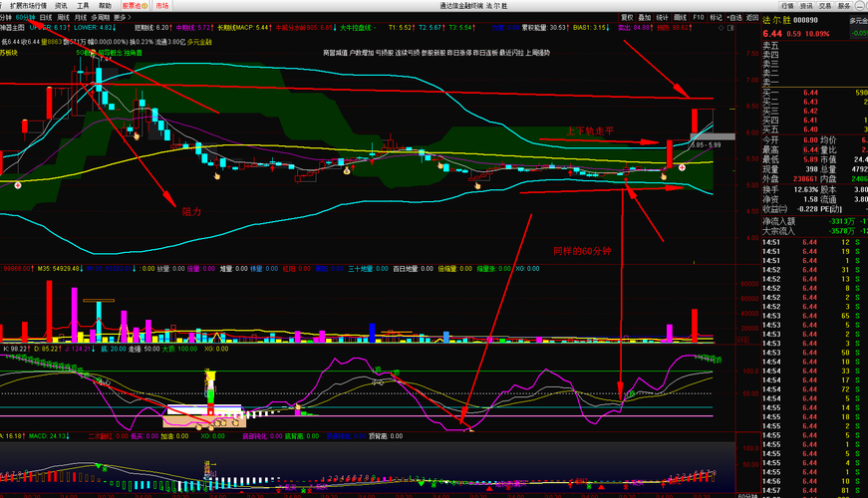Expand the 更多 periods list
The width and height of the screenshot is (868, 498).
click(122, 18)
